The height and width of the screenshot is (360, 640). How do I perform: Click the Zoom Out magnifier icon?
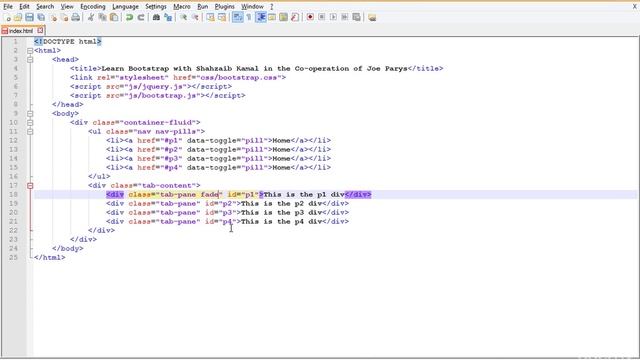pos(195,18)
